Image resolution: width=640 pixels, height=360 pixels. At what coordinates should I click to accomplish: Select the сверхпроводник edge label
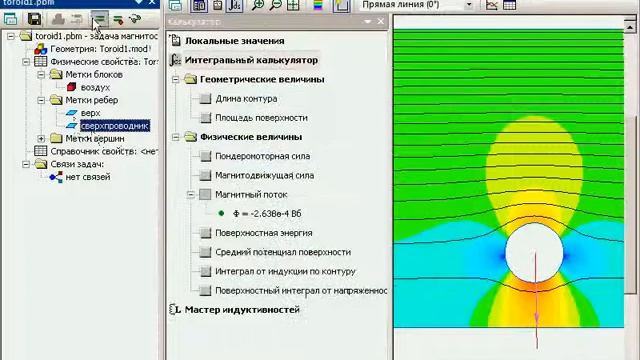(115, 126)
